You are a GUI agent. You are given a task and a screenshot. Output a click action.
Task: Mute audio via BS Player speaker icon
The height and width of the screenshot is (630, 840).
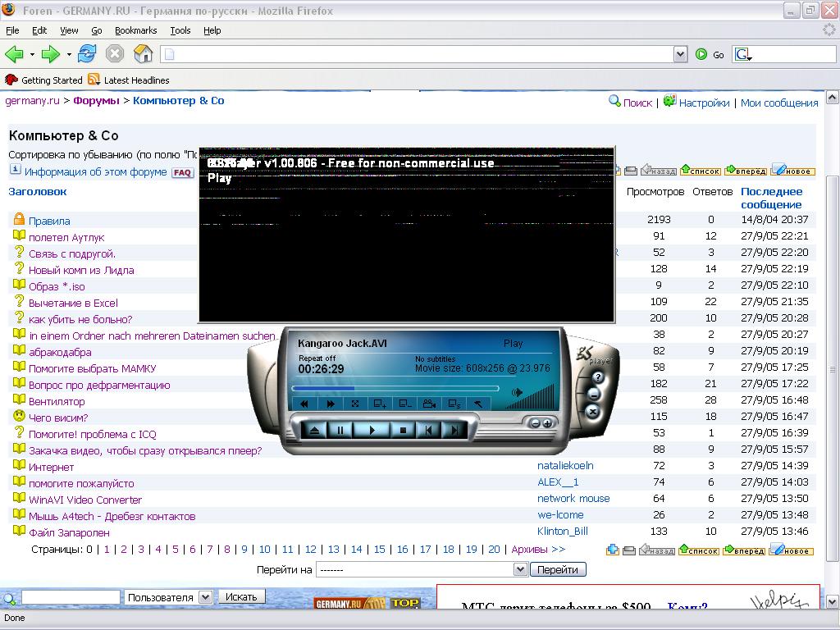517,393
